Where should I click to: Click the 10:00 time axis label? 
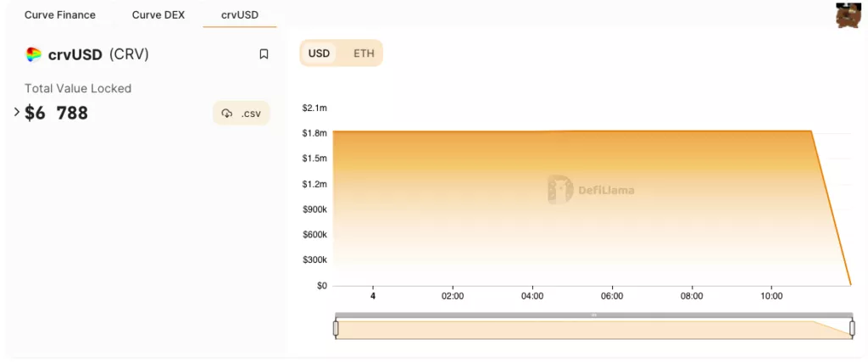click(771, 297)
